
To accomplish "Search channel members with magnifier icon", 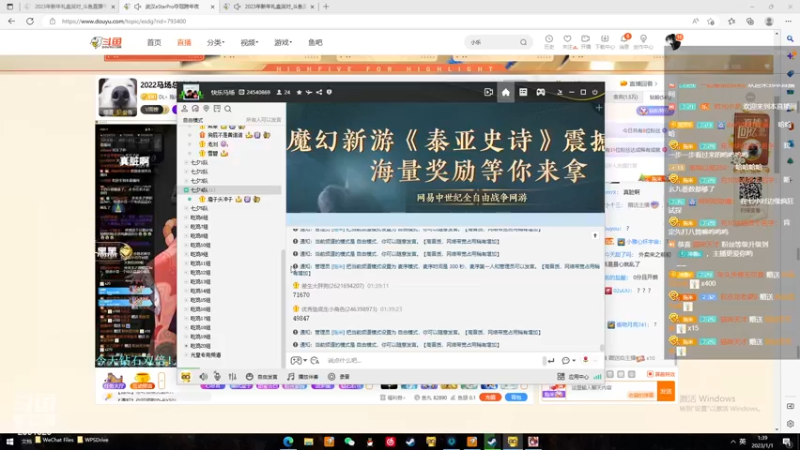I will click(228, 109).
